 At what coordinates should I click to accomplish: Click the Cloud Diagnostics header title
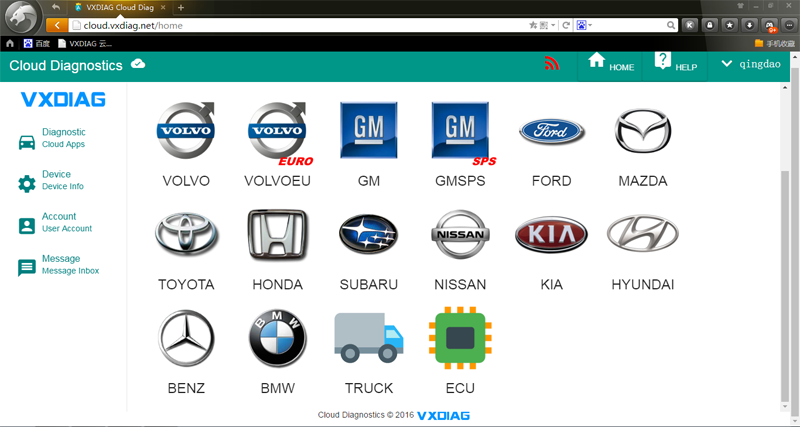pos(66,65)
